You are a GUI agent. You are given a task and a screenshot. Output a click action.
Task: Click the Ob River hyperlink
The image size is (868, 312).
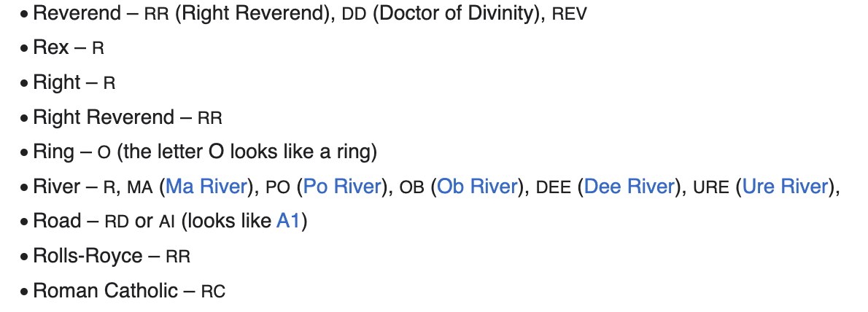coord(477,187)
